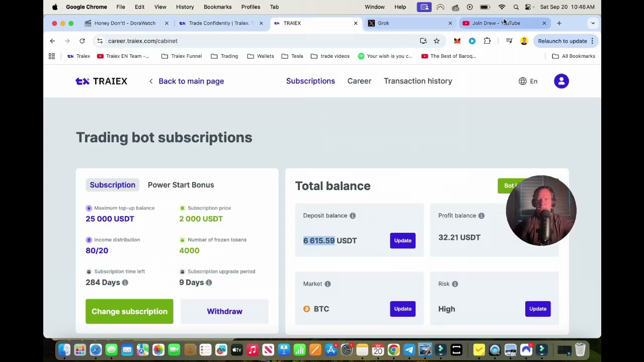Open the Profiles menu
The height and width of the screenshot is (362, 644).
coord(251,7)
